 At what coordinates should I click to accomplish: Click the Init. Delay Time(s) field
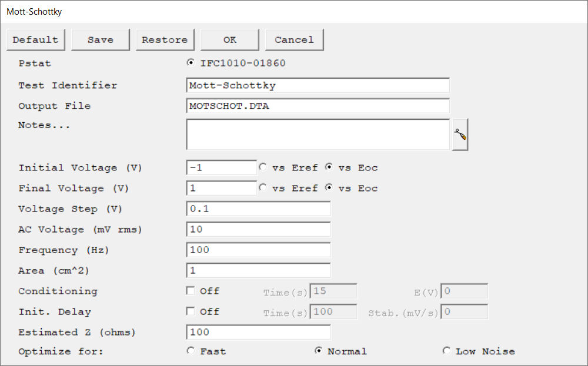click(333, 312)
